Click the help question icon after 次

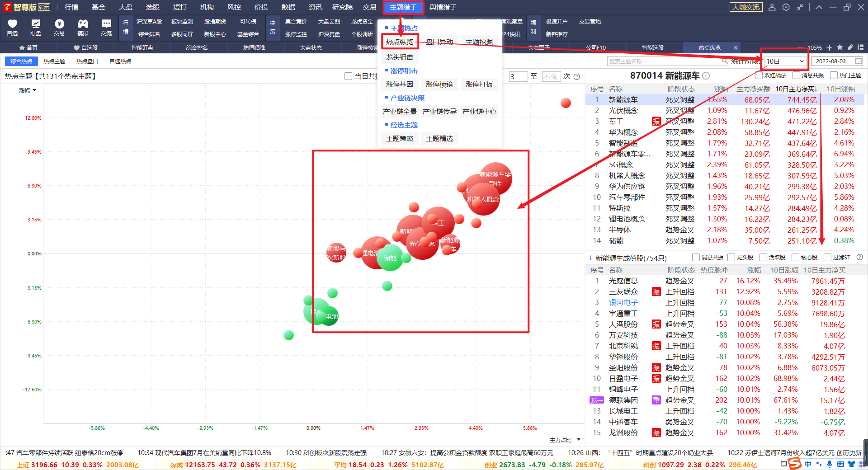pos(577,76)
